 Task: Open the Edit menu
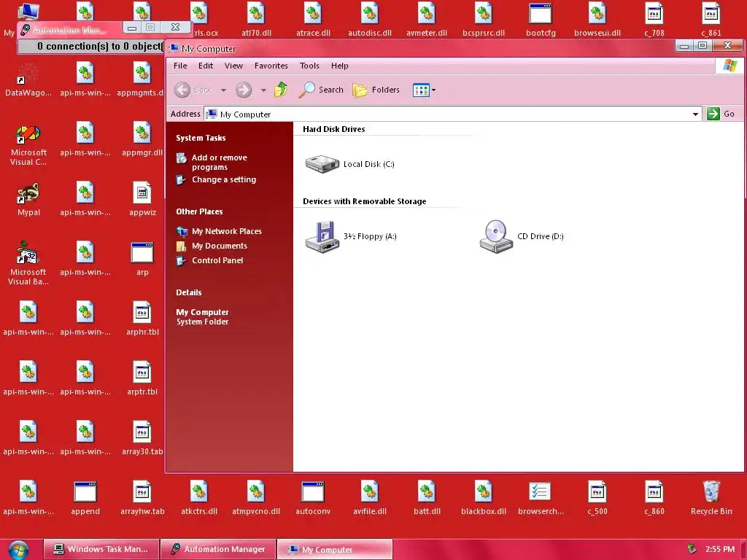click(205, 66)
